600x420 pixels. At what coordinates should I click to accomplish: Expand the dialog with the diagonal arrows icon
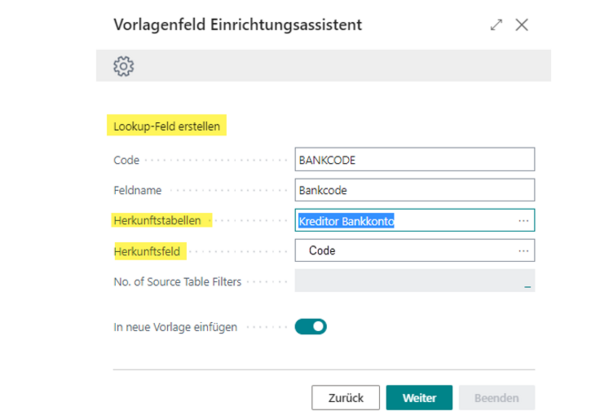pyautogui.click(x=496, y=25)
